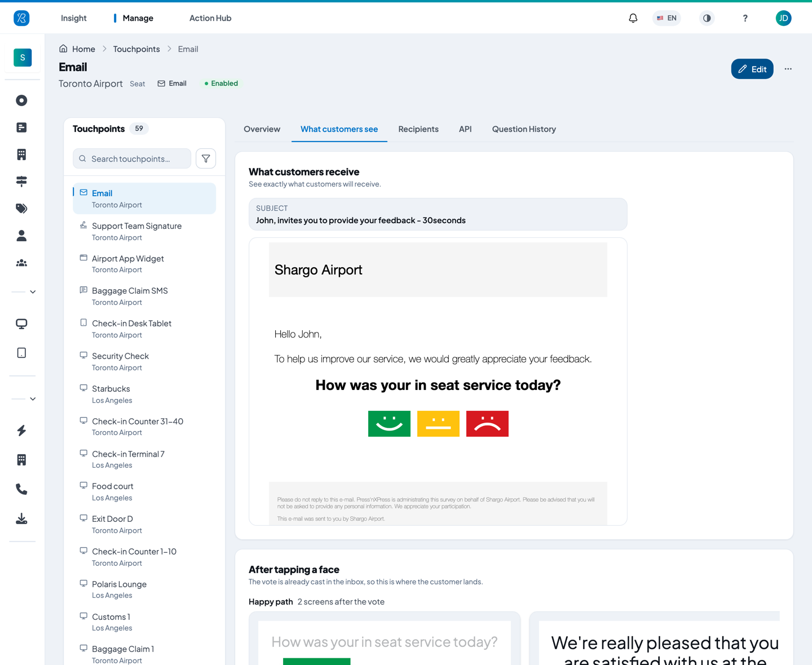The height and width of the screenshot is (665, 812).
Task: Open the upper sidebar building icon
Action: point(21,154)
